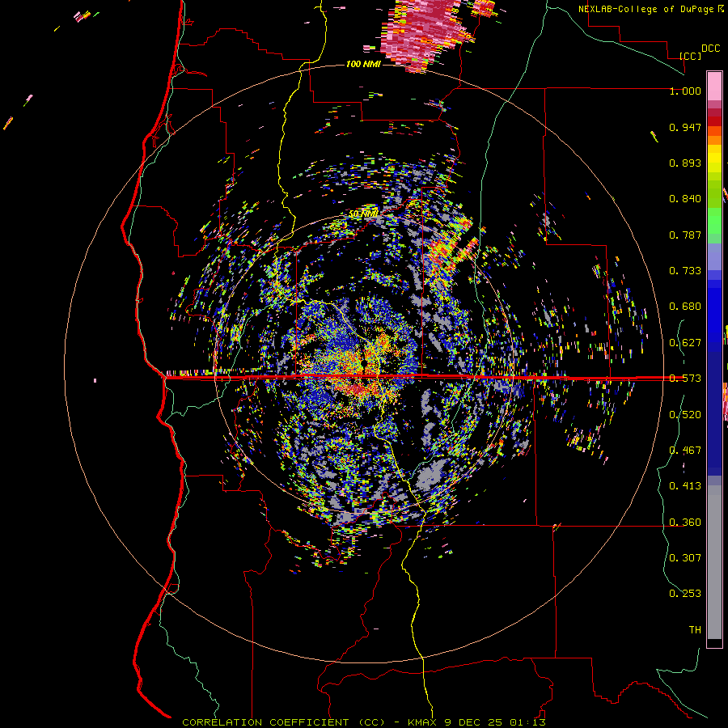Viewport: 728px width, 728px height.
Task: Click the 0.733 scale value
Action: tap(685, 271)
